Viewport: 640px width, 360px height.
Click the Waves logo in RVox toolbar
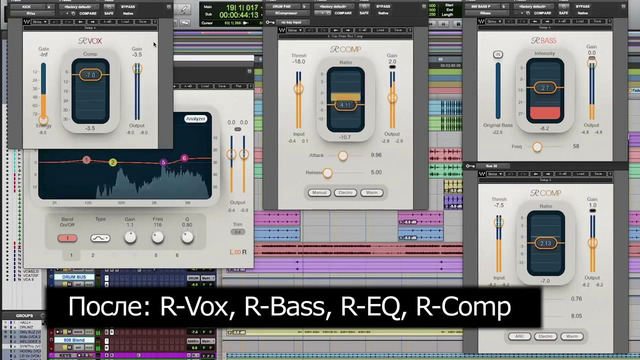point(27,22)
